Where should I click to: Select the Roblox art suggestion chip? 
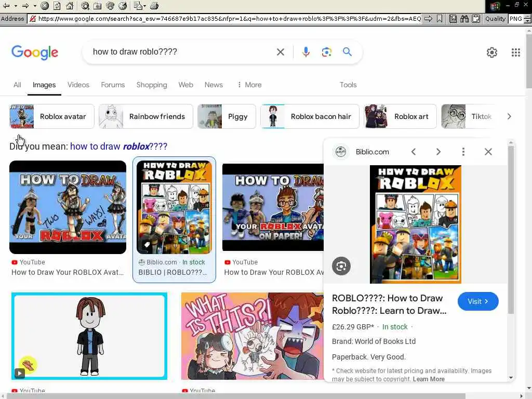point(400,116)
